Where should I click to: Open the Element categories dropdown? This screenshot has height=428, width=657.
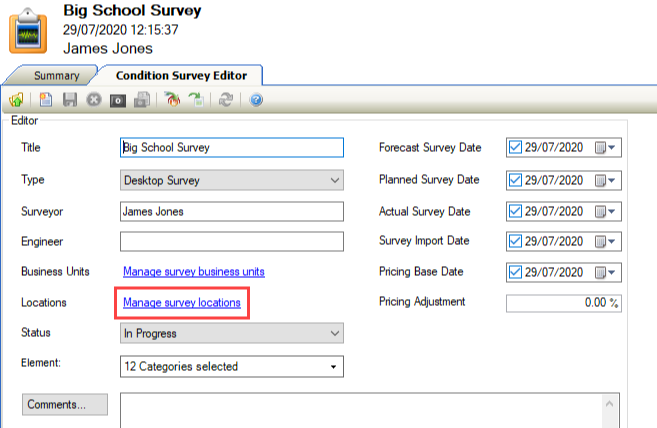pos(231,367)
